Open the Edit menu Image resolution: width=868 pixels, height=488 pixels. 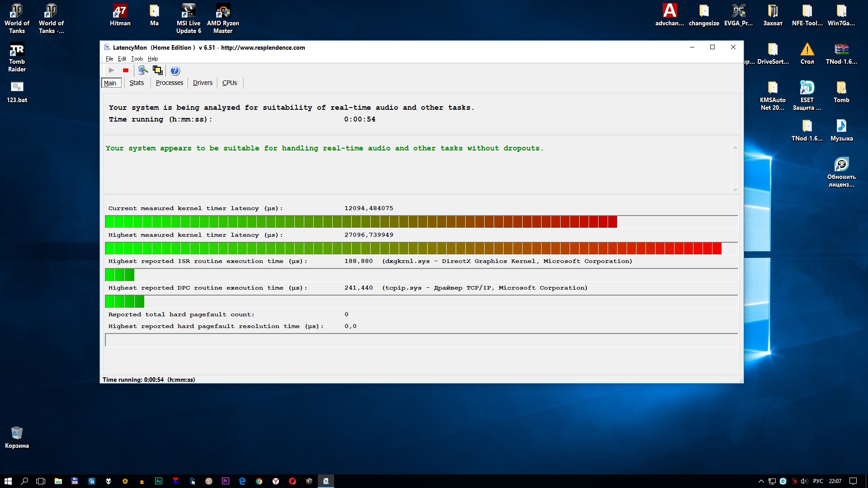pos(122,59)
